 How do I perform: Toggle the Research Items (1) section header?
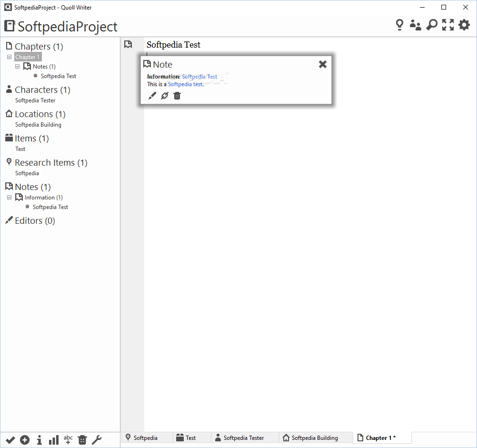tap(51, 163)
